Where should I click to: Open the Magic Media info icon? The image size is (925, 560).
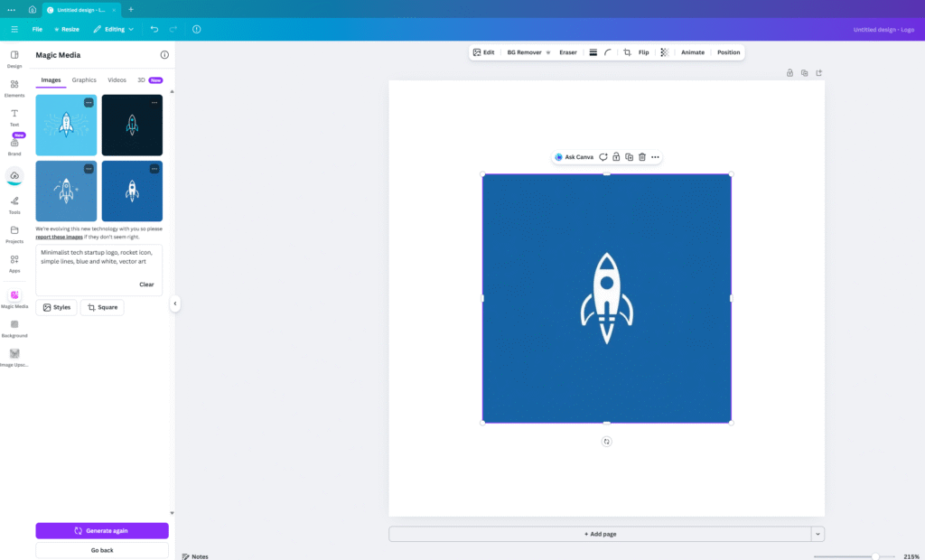pyautogui.click(x=164, y=55)
